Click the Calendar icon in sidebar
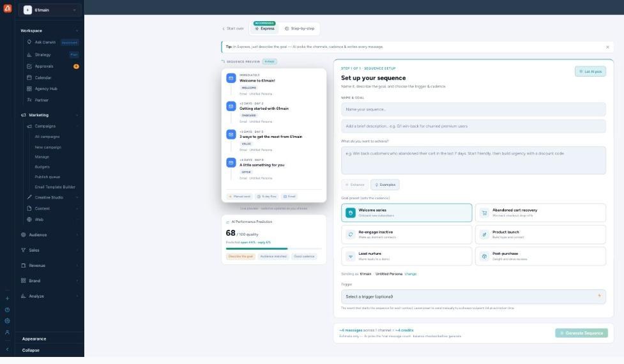The image size is (624, 364). pyautogui.click(x=29, y=77)
